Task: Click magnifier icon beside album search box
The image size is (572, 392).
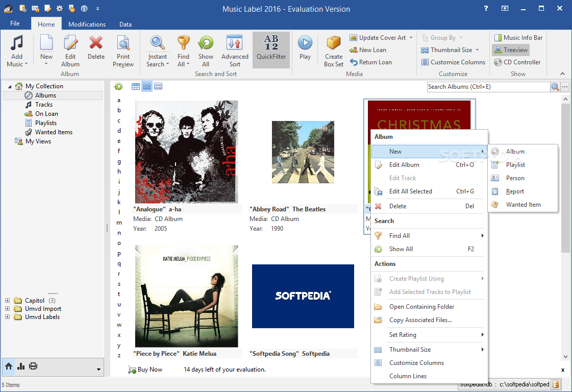Action: pos(555,87)
